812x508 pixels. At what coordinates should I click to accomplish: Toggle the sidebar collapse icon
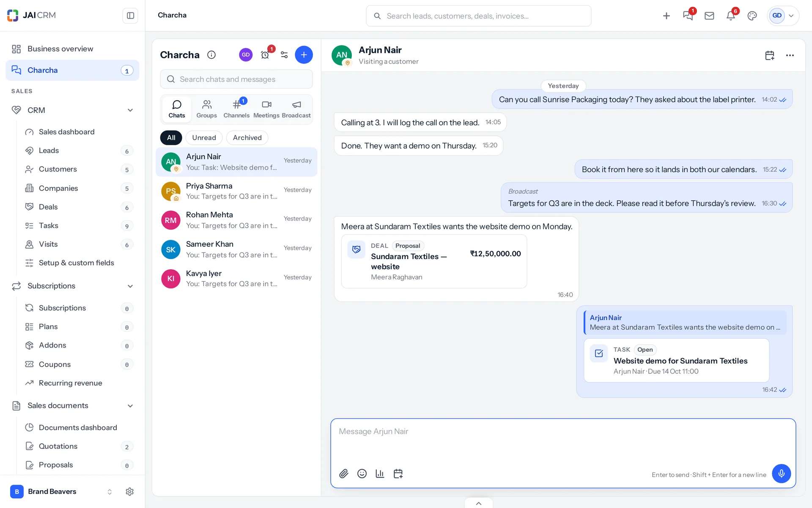click(130, 16)
